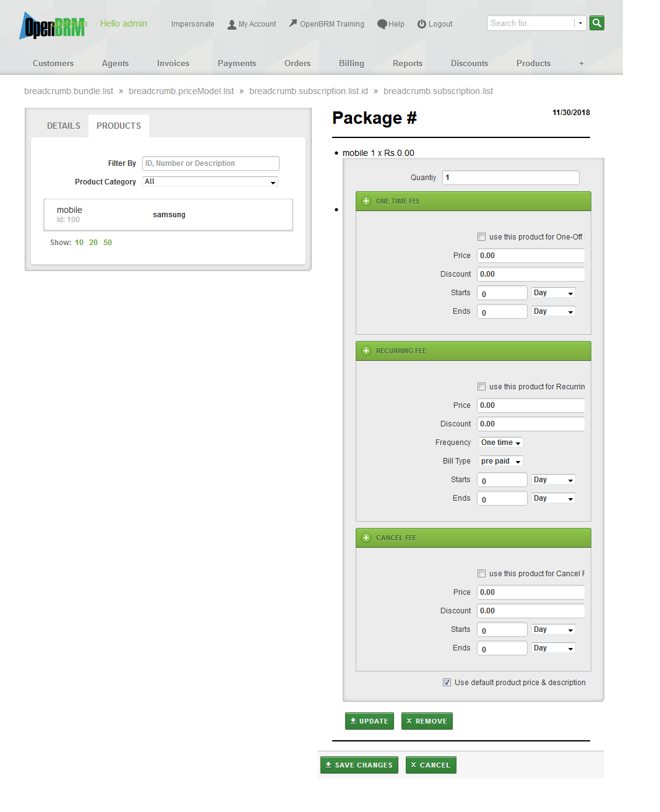The height and width of the screenshot is (812, 660).
Task: Expand the Bill Type pre paid dropdown
Action: point(500,461)
